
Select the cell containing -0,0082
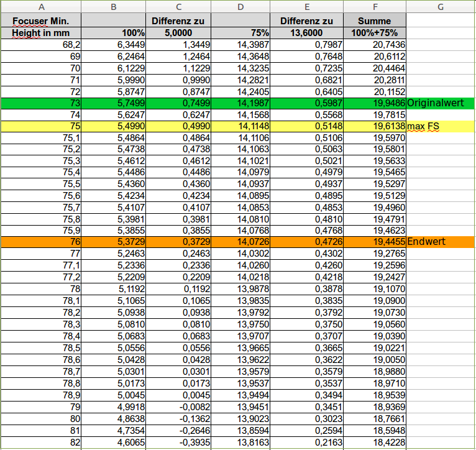pyautogui.click(x=178, y=407)
